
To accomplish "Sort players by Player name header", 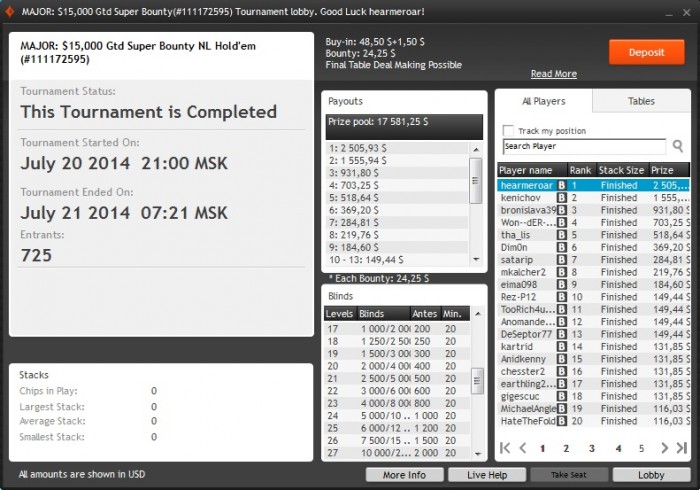I will [532, 170].
